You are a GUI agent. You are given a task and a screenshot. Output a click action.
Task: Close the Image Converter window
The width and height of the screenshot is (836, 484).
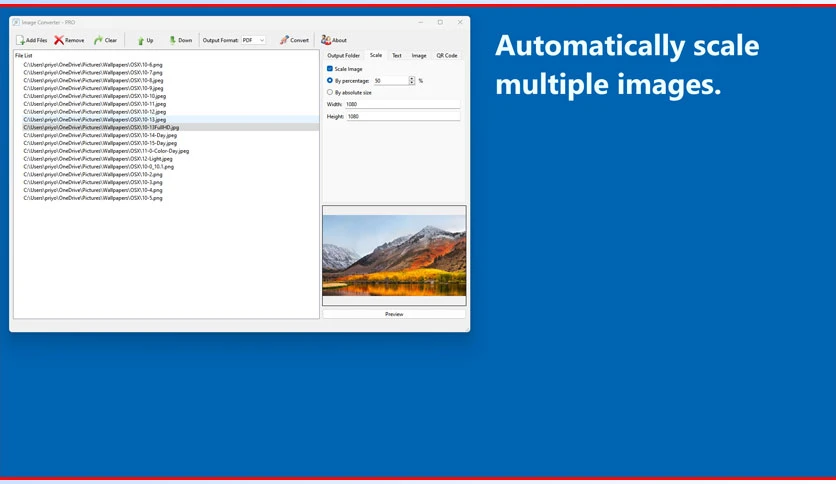point(460,22)
